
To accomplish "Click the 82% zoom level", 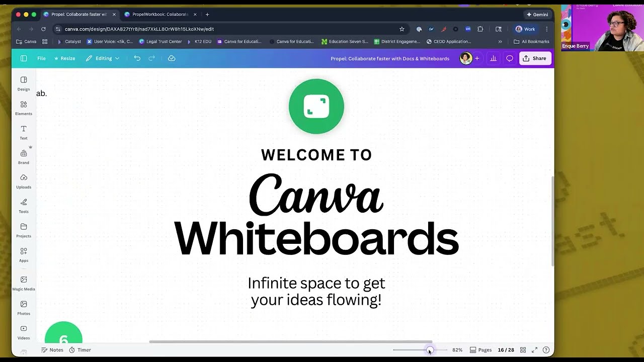I will click(457, 350).
